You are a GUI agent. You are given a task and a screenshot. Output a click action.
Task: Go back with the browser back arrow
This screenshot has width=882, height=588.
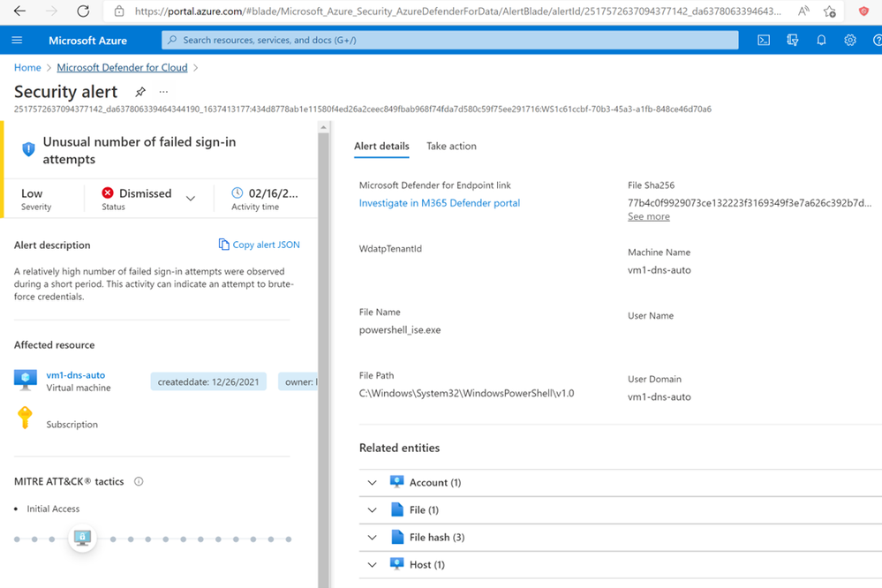point(19,11)
